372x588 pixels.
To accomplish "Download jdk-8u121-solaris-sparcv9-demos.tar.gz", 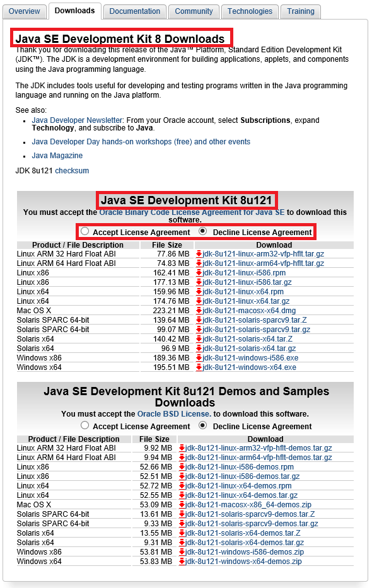I will coord(252,524).
